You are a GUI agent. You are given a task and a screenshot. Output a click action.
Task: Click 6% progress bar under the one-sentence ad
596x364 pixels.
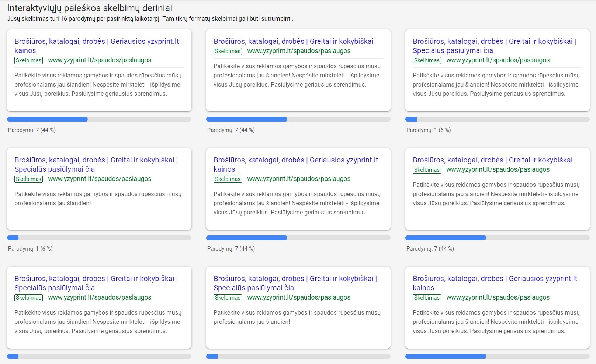pyautogui.click(x=99, y=238)
